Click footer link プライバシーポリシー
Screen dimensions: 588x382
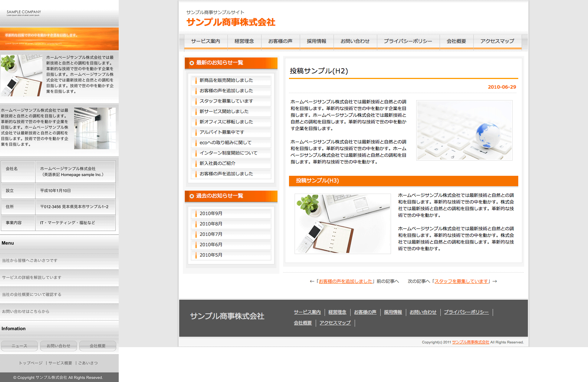[x=466, y=312]
